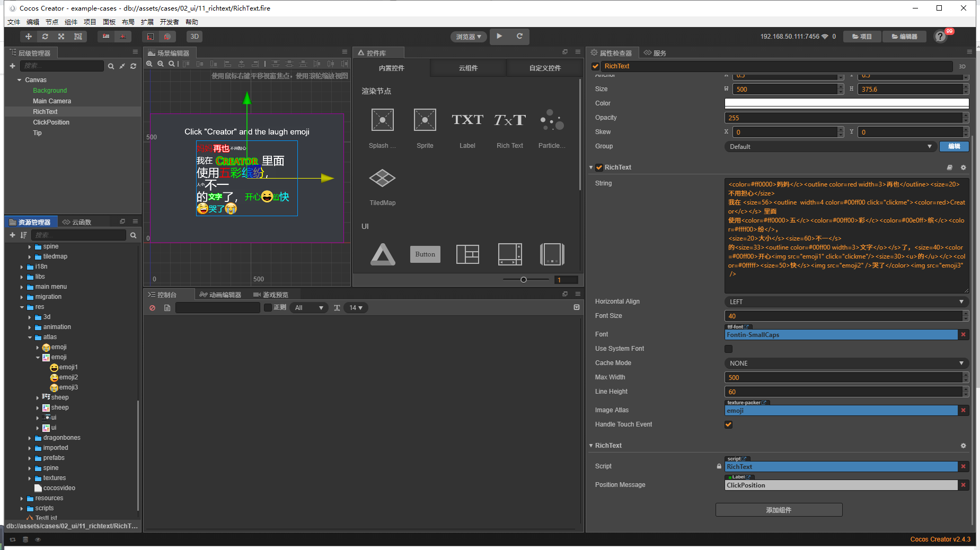Play the scene preview

(x=499, y=36)
